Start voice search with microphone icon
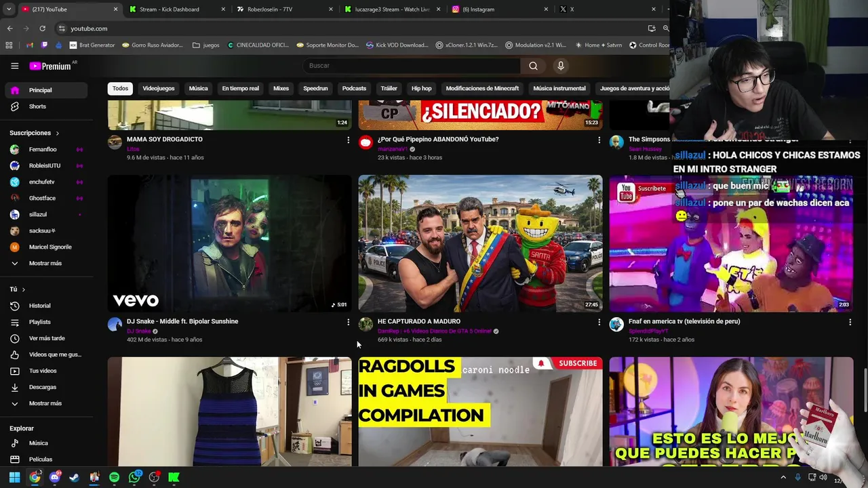 (560, 66)
